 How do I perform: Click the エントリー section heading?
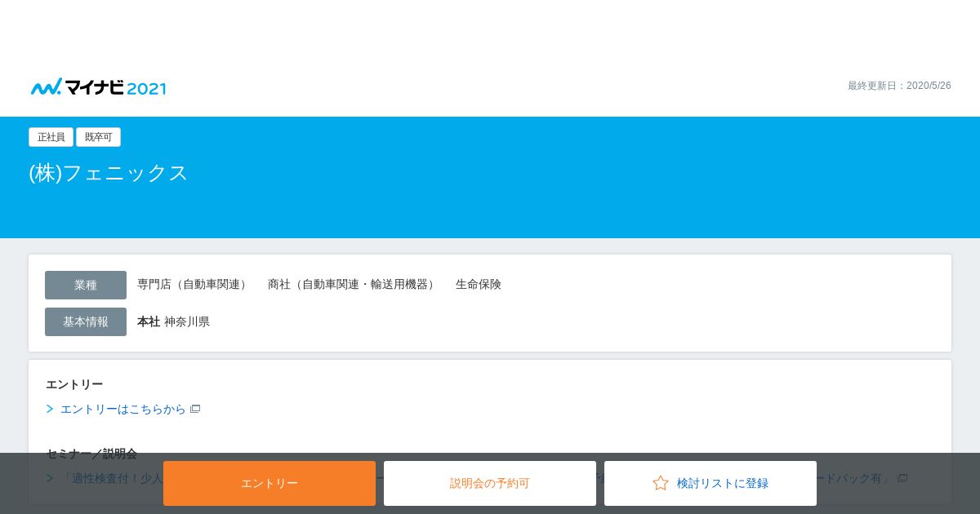pos(74,384)
